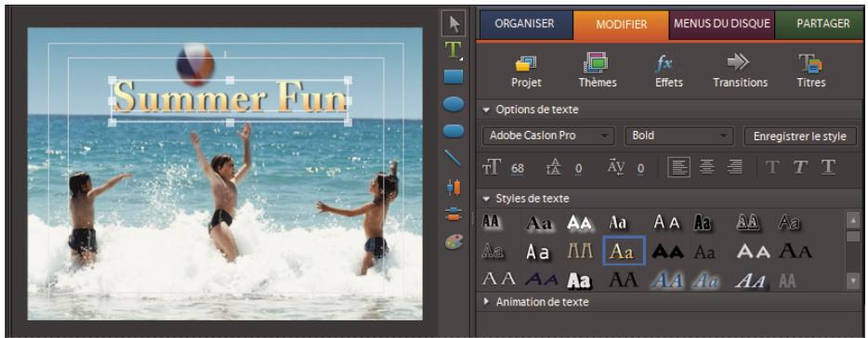Open the Projet panel
This screenshot has width=868, height=338.
[x=526, y=71]
